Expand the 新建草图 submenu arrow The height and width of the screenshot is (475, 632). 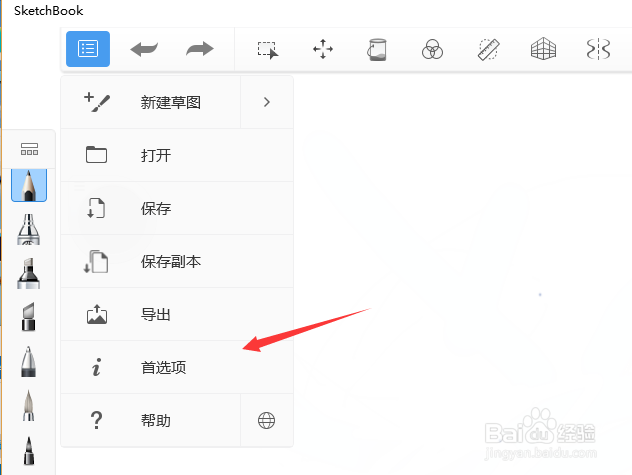(267, 102)
